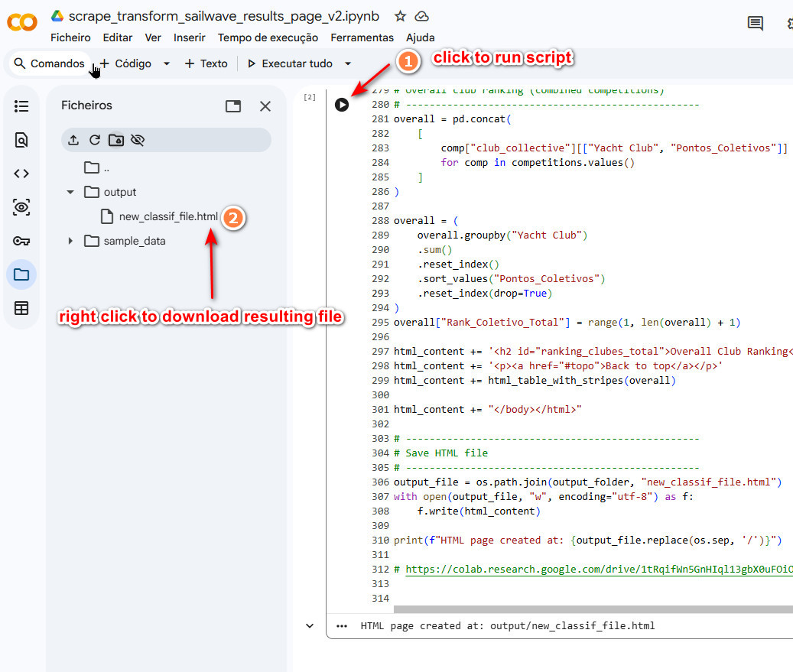The width and height of the screenshot is (793, 672).
Task: Open dropdown arrow next to Executar tudo
Action: tap(348, 63)
